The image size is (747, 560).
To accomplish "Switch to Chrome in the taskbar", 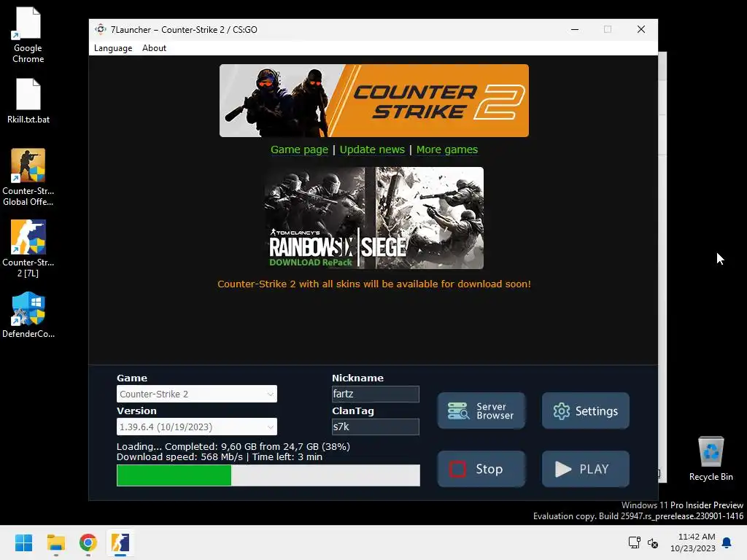I will 88,542.
